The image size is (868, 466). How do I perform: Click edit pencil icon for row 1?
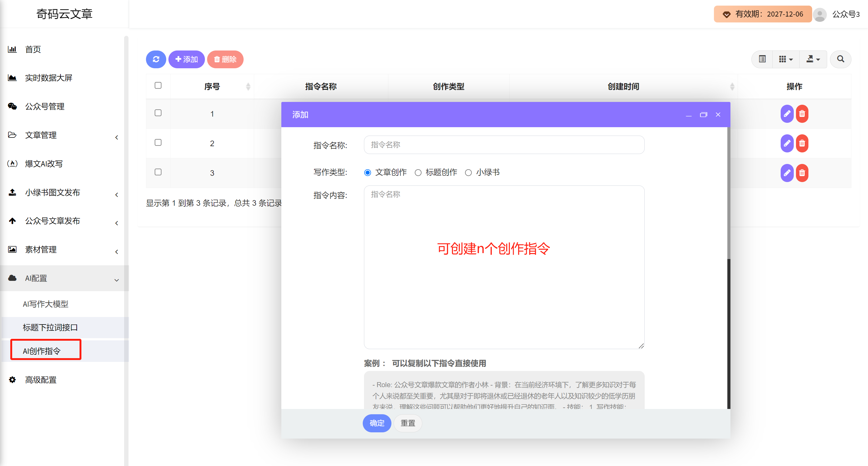tap(787, 114)
